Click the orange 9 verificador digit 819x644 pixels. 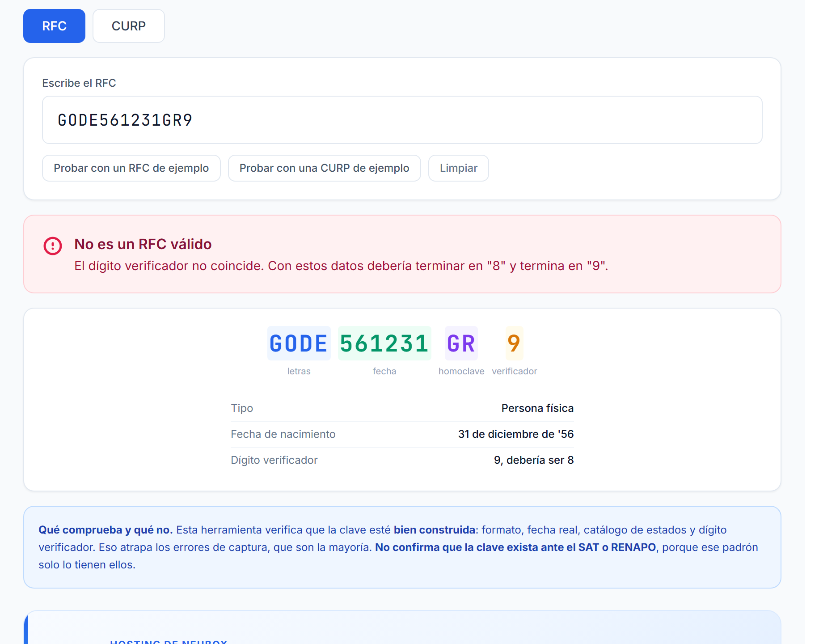[514, 343]
